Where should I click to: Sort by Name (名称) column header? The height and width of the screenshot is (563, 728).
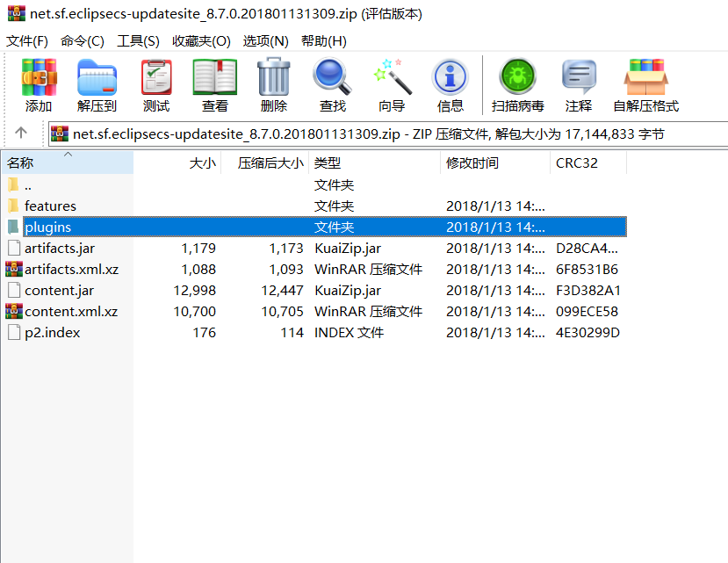(x=68, y=162)
